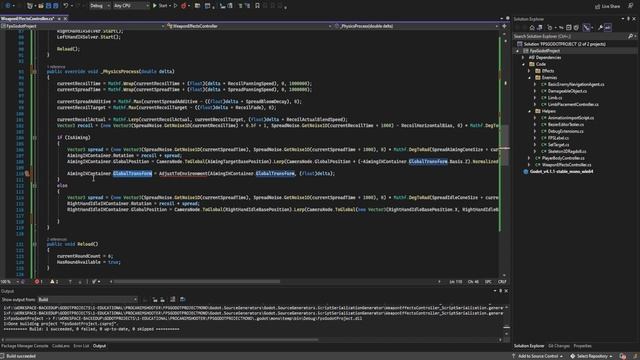Clear all output in Output panel
The width and height of the screenshot is (640, 360).
pos(173,300)
